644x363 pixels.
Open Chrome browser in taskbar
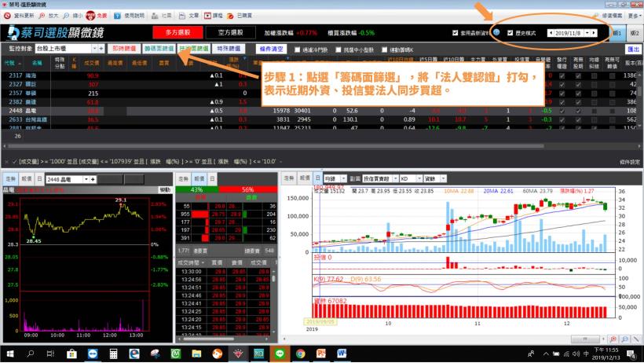click(x=301, y=354)
